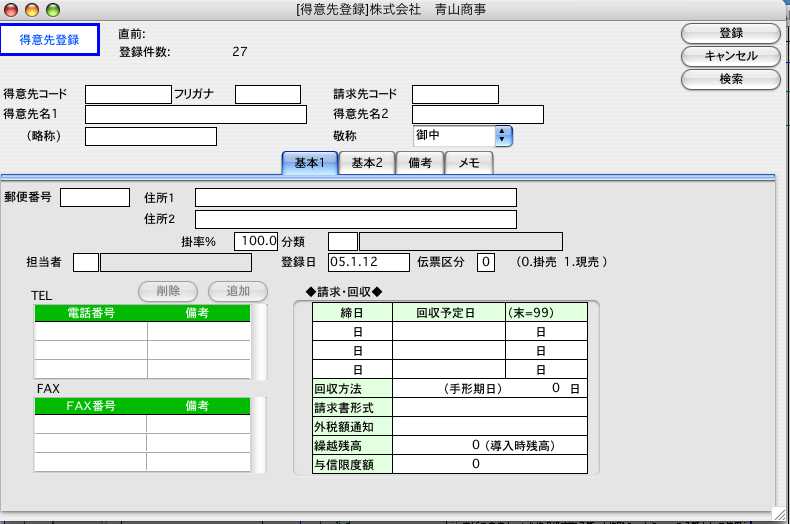Click the 検索 search button
The image size is (790, 524).
tap(730, 79)
